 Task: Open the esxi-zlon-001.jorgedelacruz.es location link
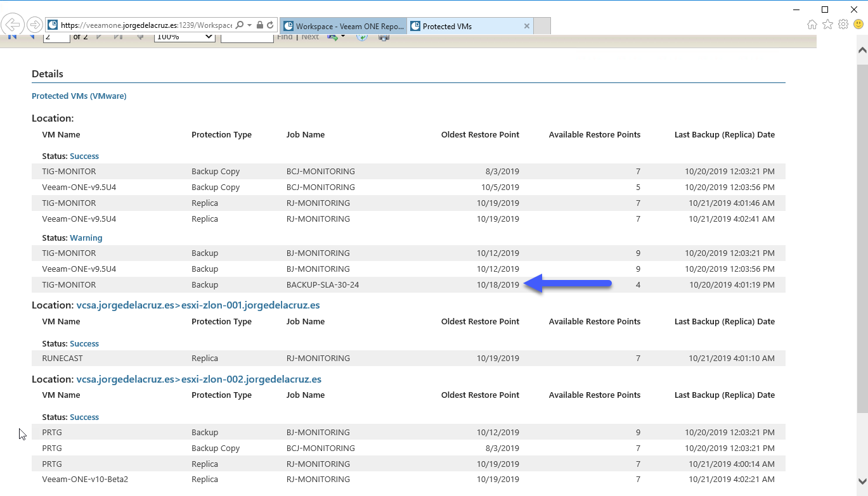tap(250, 305)
